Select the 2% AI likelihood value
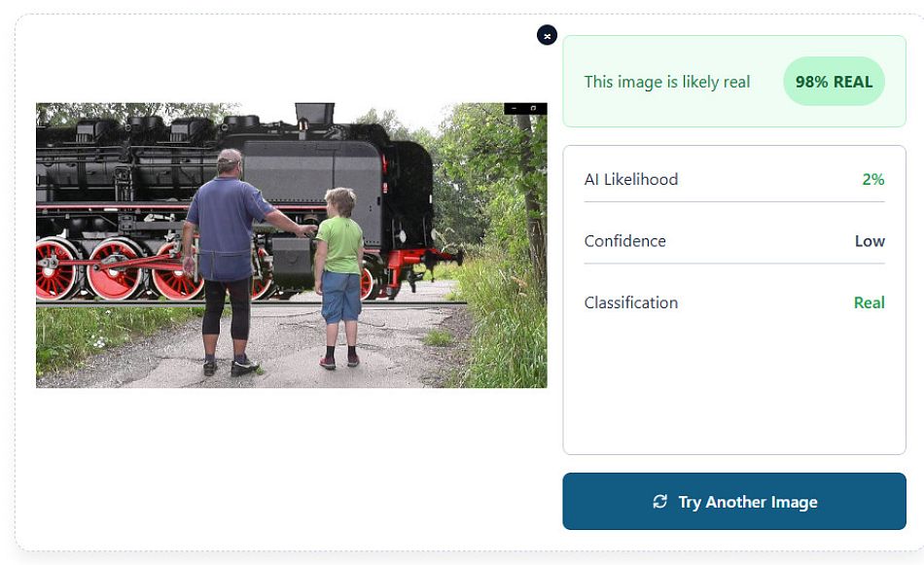 tap(873, 179)
